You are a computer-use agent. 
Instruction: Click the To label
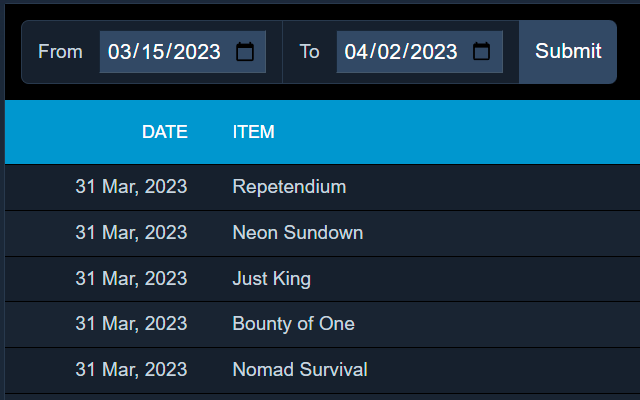(309, 52)
